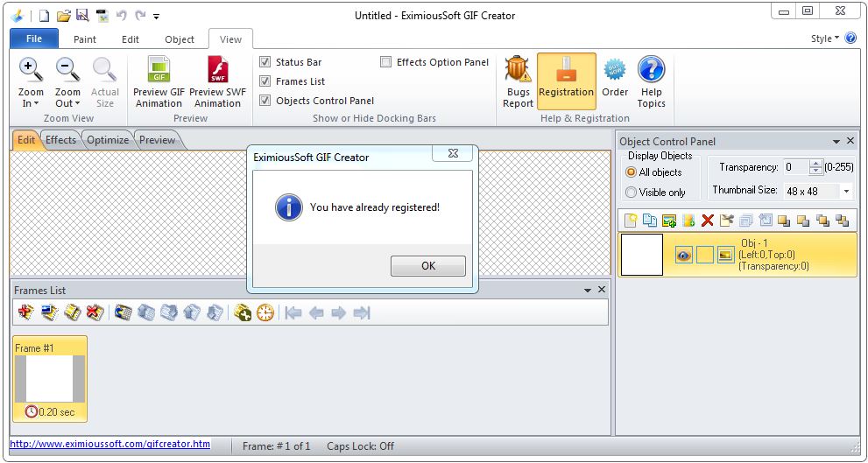Viewport: 868px width, 463px height.
Task: Select the Frame #1 thumbnail
Action: [x=50, y=379]
